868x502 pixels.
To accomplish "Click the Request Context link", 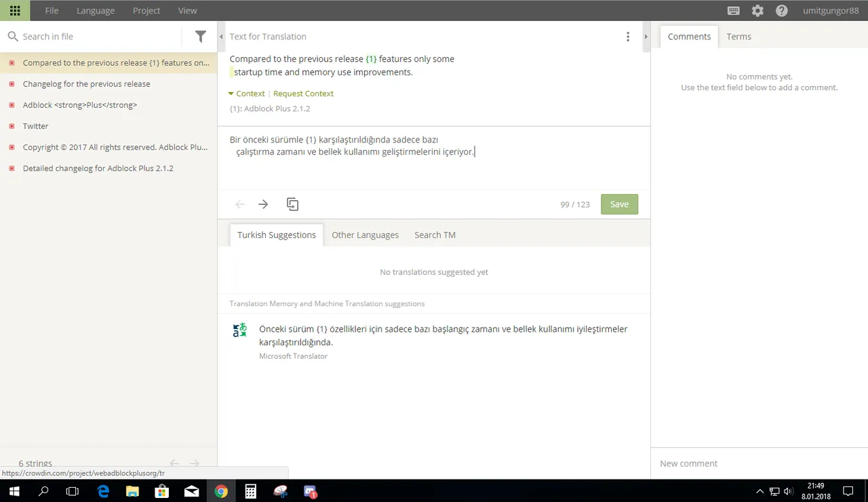I will (x=303, y=94).
